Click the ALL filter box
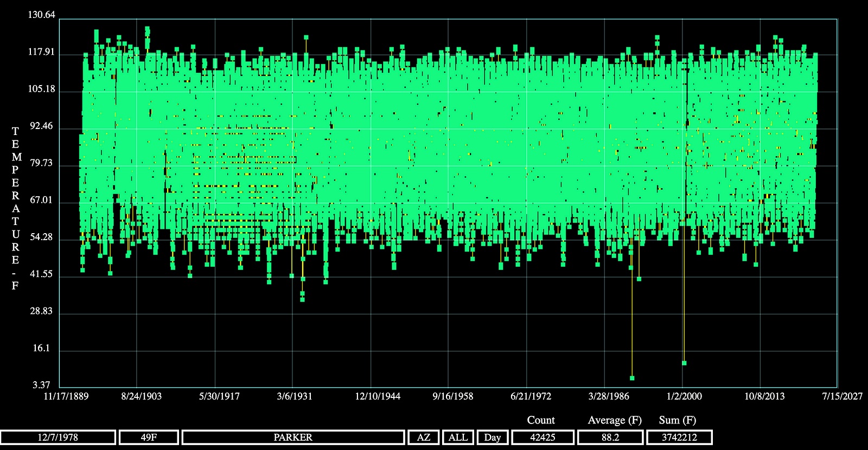 (x=458, y=438)
